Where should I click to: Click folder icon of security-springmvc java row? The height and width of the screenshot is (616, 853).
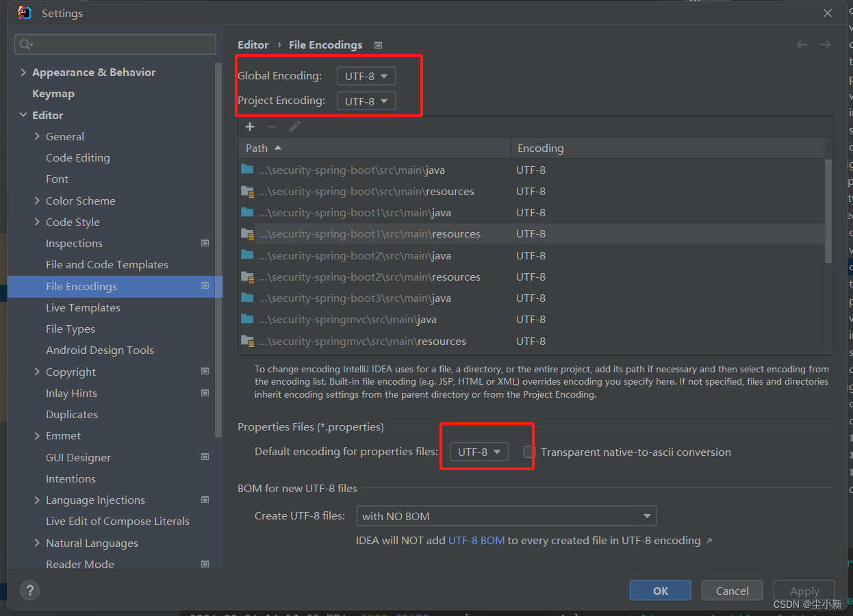click(x=247, y=319)
